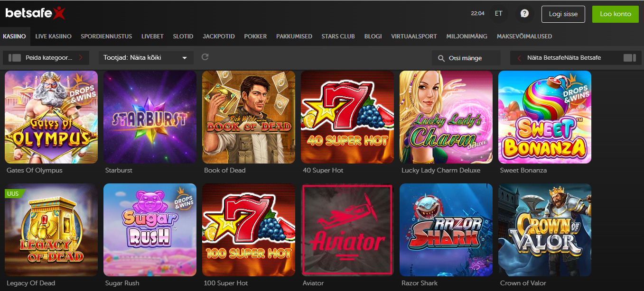The width and height of the screenshot is (644, 291).
Task: Click the Legacy Of Dead caption
Action: (x=31, y=283)
